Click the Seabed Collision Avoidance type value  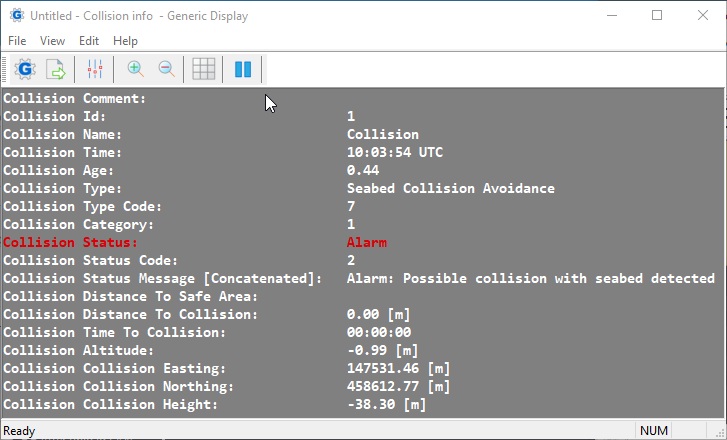click(x=450, y=188)
